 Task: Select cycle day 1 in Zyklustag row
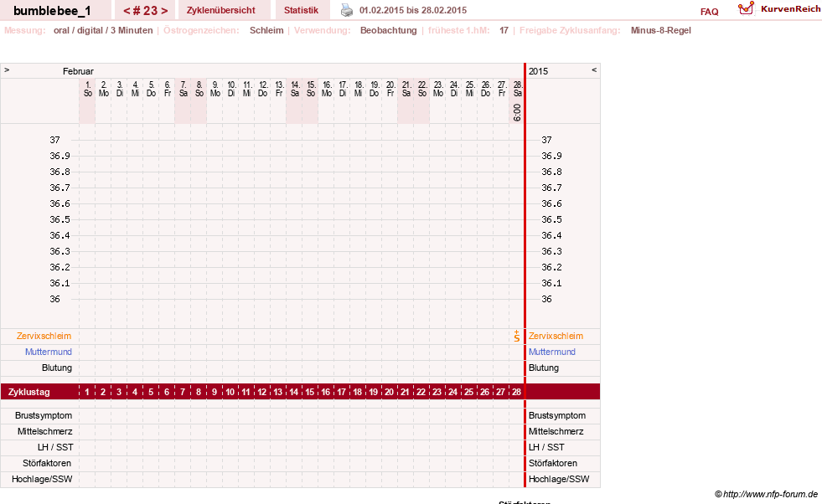[x=87, y=392]
